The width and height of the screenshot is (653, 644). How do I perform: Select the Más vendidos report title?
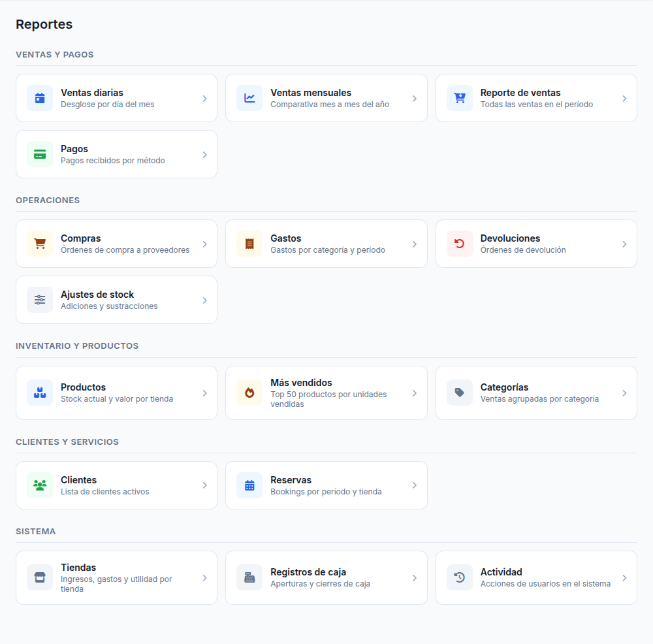pos(301,383)
